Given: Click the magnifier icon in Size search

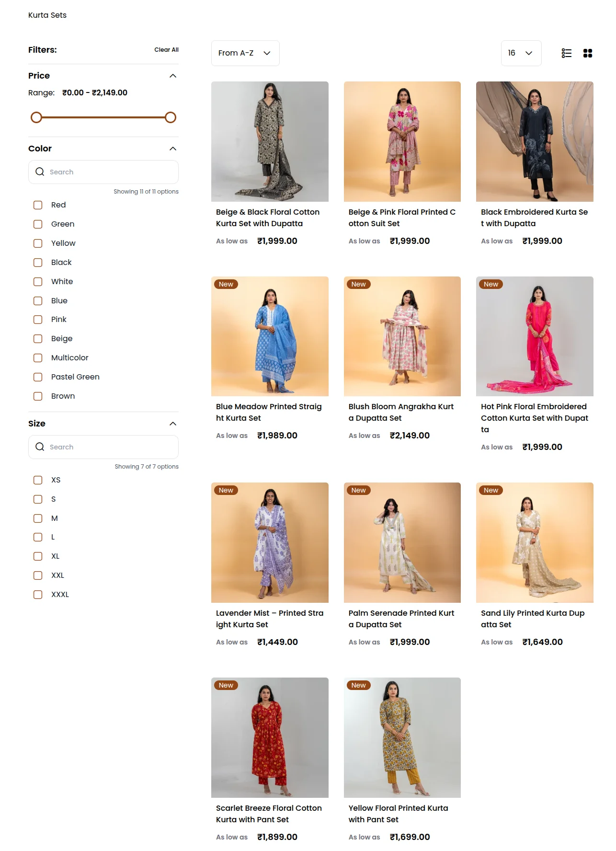Looking at the screenshot, I should (x=40, y=447).
